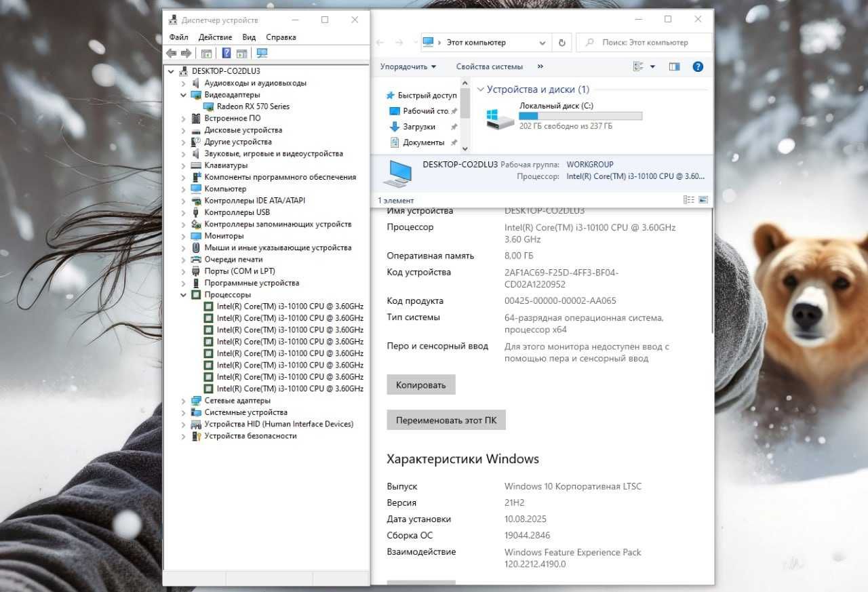Select Устройства HID (Human Interface Devices) row

279,424
